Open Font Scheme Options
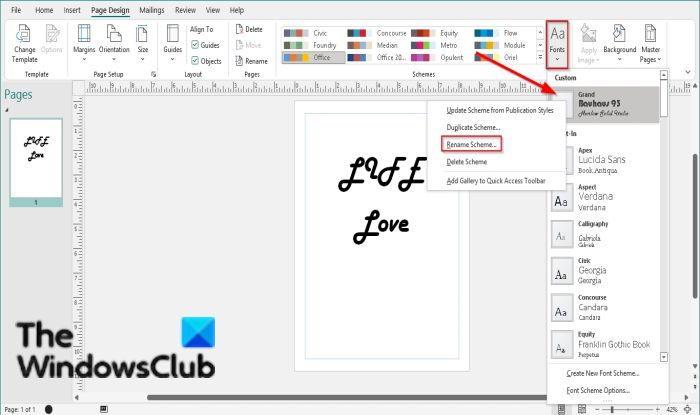This screenshot has width=700, height=415. [598, 390]
